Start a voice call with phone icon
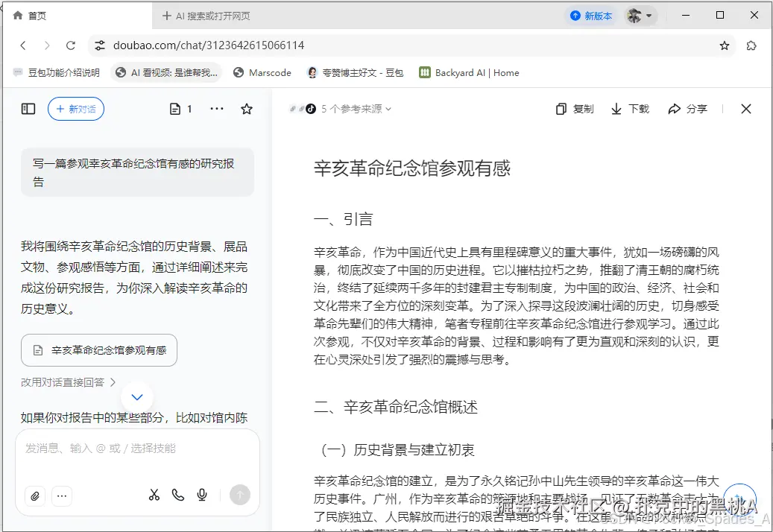Image resolution: width=773 pixels, height=532 pixels. [178, 495]
